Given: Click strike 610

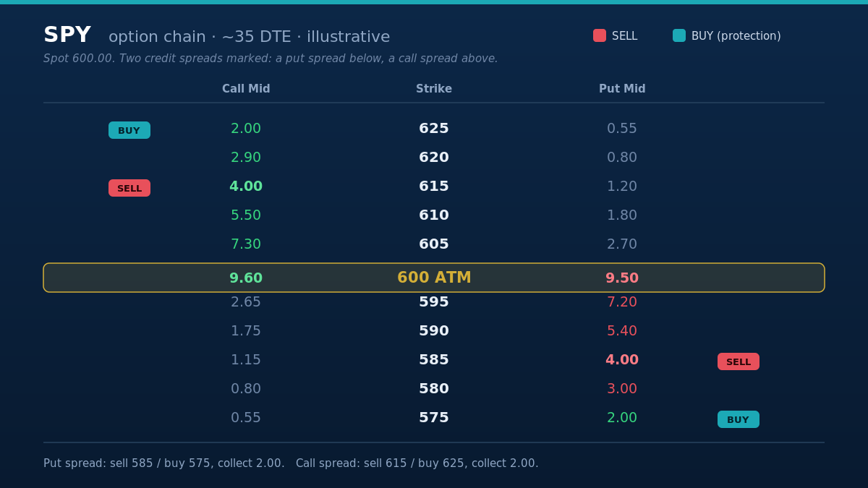Looking at the screenshot, I should click(x=434, y=215).
